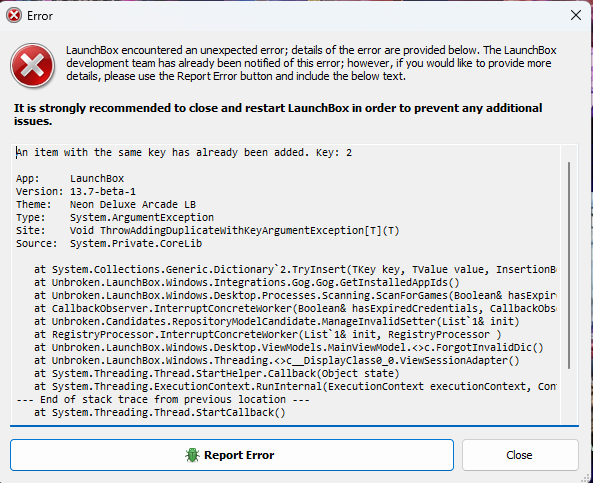The image size is (593, 483).
Task: Click the 'Error' window title text
Action: click(x=40, y=16)
